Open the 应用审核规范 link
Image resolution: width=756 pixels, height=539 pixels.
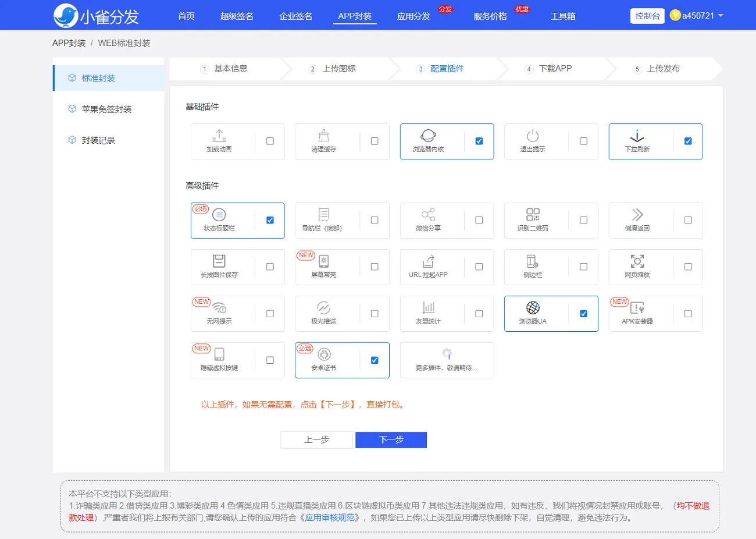click(330, 517)
